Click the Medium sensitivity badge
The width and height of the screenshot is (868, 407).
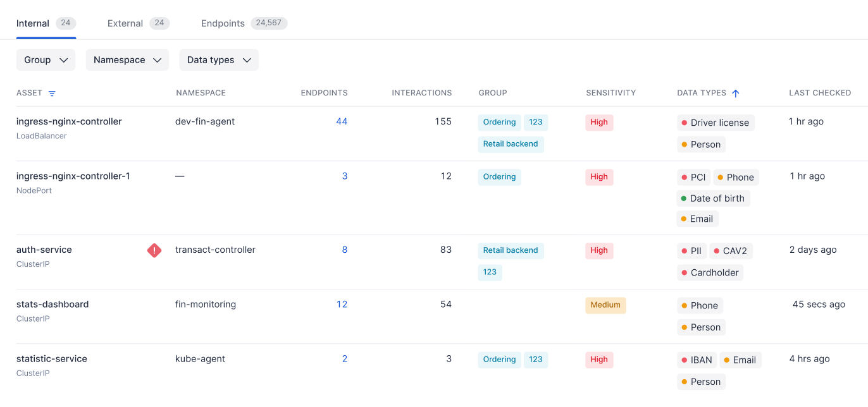[605, 305]
